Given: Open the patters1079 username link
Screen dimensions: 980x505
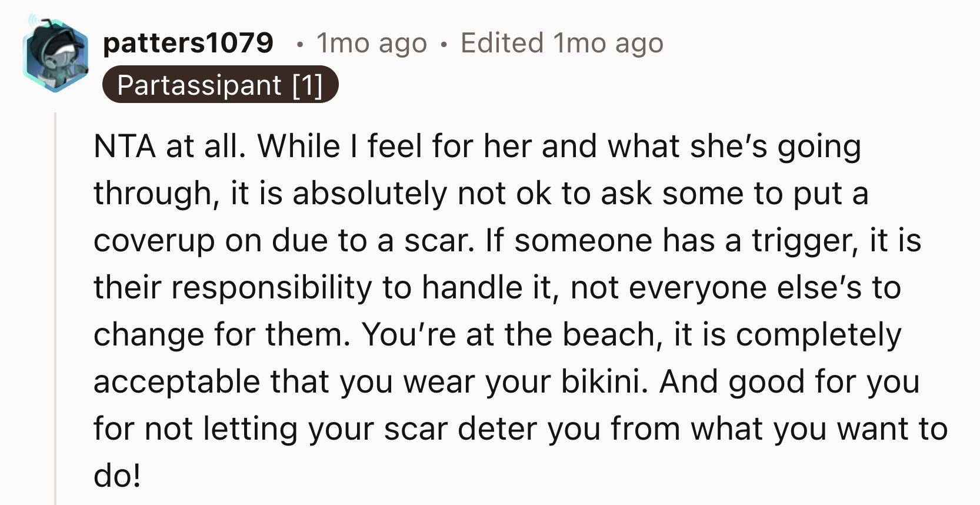Looking at the screenshot, I should coord(188,43).
